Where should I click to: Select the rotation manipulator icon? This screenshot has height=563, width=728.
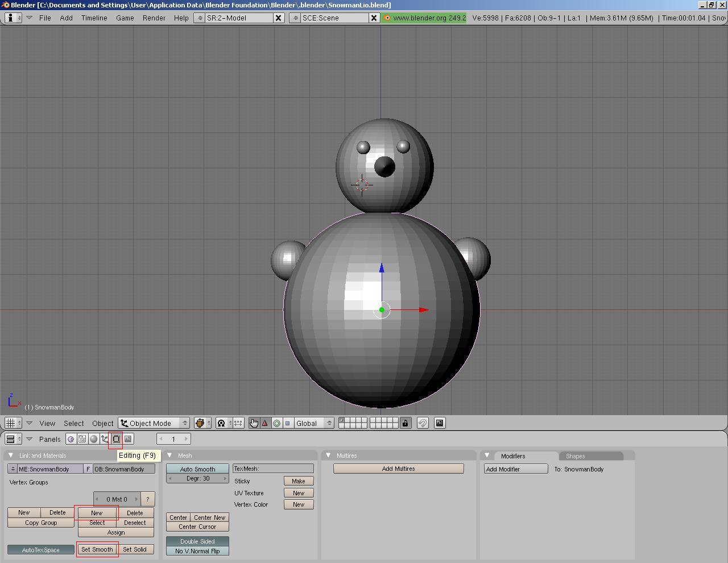pos(277,423)
